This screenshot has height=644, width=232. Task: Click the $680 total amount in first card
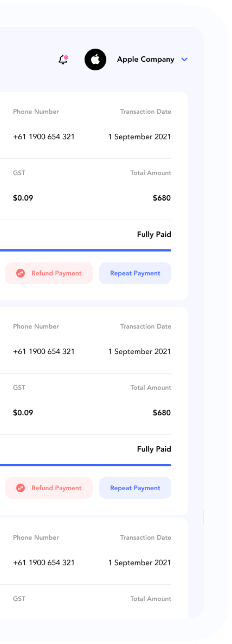162,198
